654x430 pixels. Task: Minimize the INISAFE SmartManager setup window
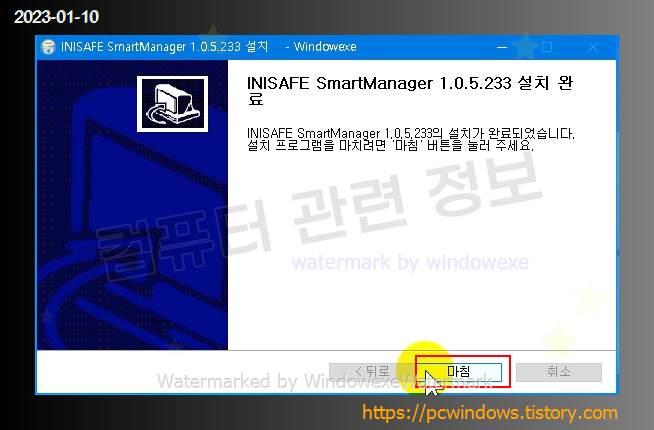502,47
